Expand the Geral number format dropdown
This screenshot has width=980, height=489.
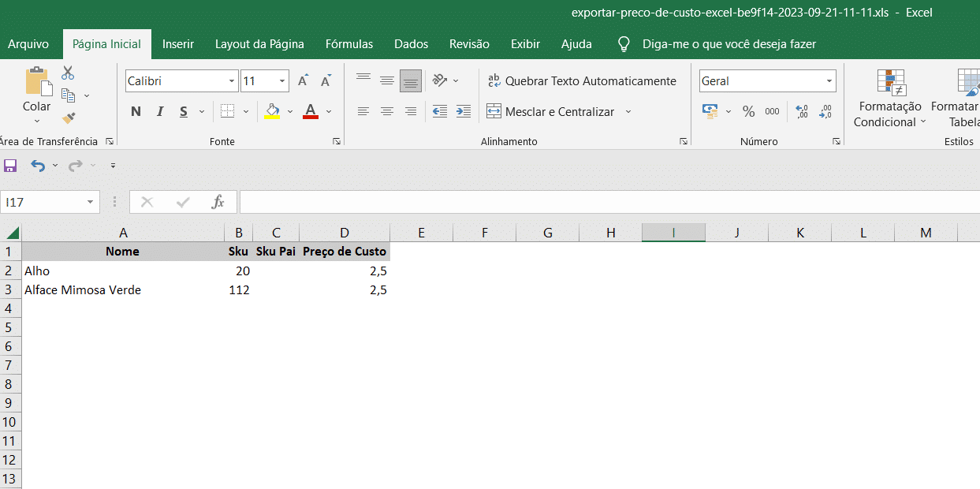(x=829, y=81)
